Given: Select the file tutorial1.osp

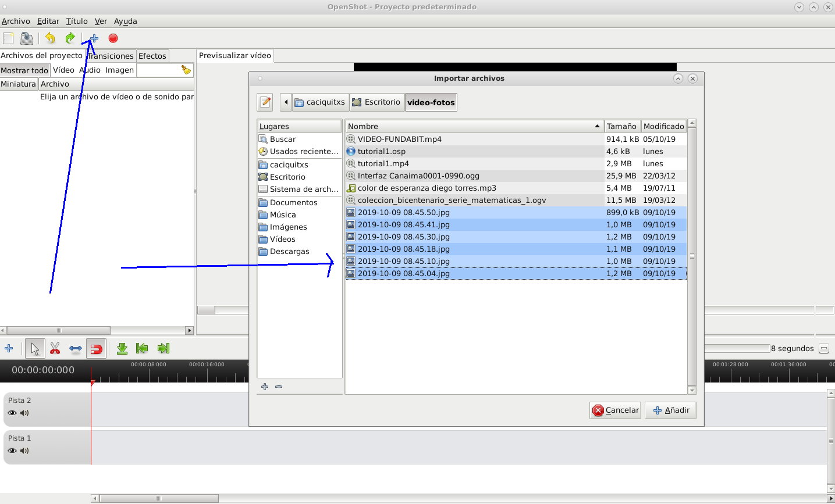Looking at the screenshot, I should 516,152.
